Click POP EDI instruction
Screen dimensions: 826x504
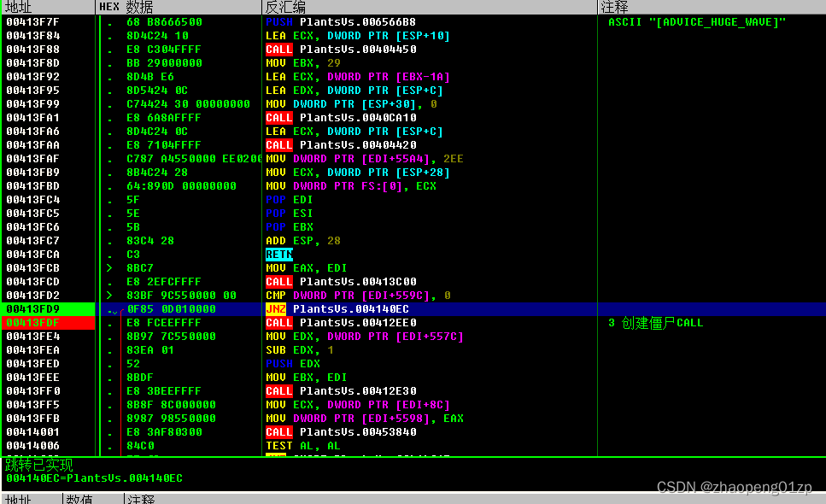[x=290, y=200]
